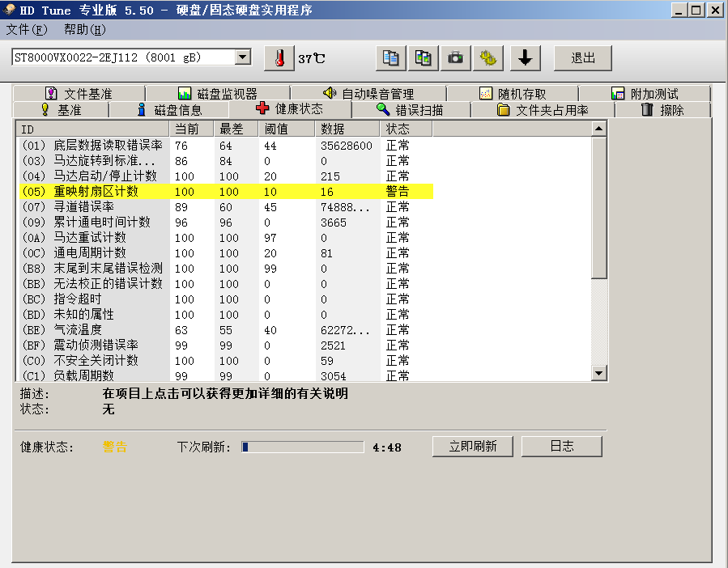
Task: Select the (C1) 负载周期数 row
Action: tap(226, 375)
